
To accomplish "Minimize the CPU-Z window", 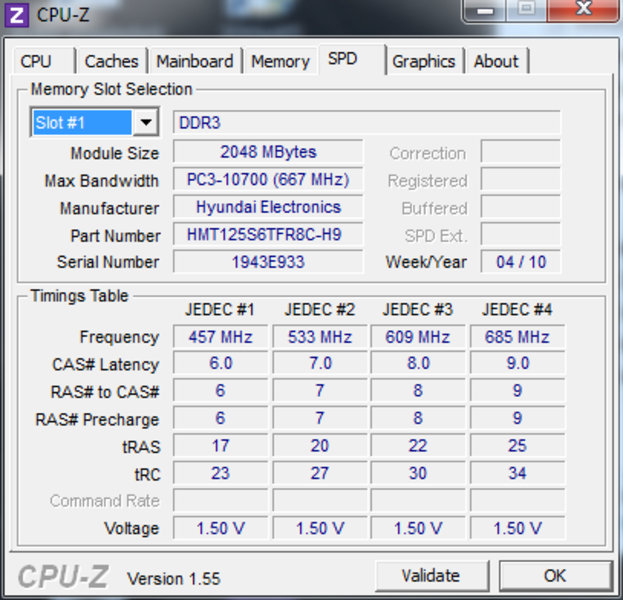I will click(485, 10).
